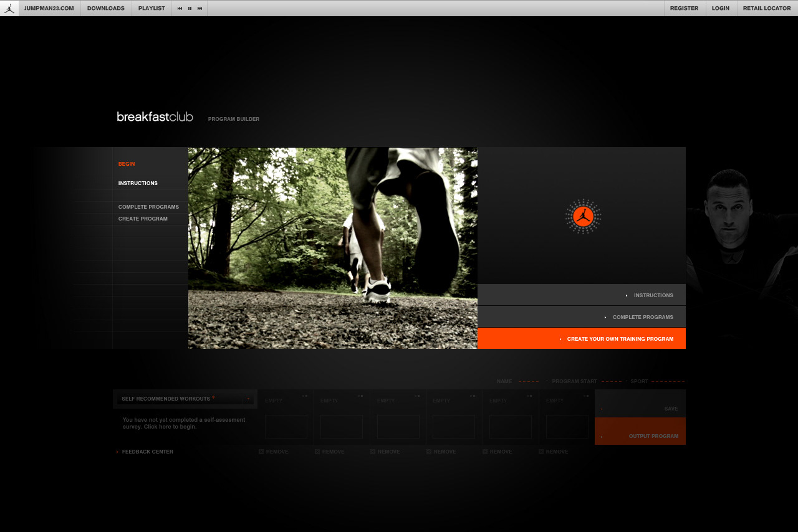Open the Retail Locator
The height and width of the screenshot is (532, 798).
click(x=766, y=8)
